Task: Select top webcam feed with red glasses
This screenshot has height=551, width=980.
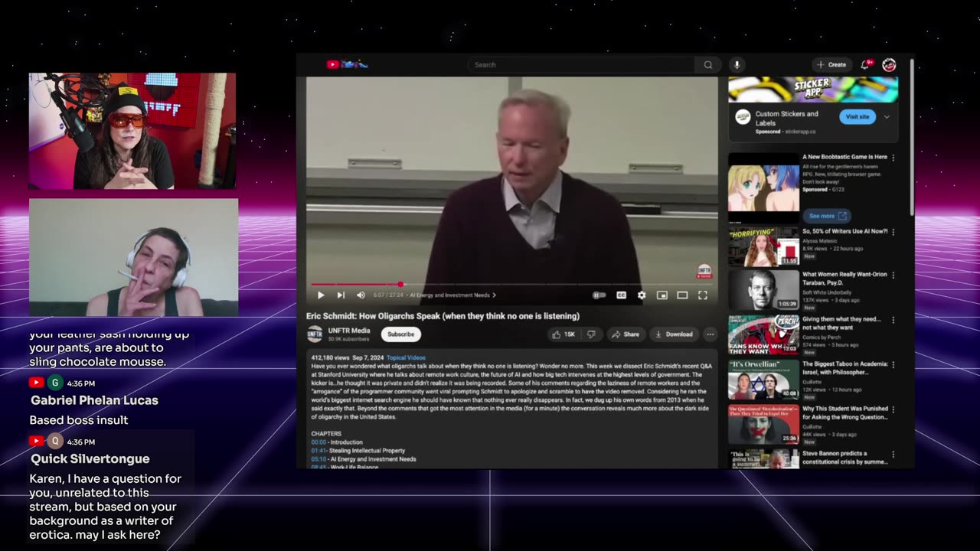Action: tap(132, 131)
